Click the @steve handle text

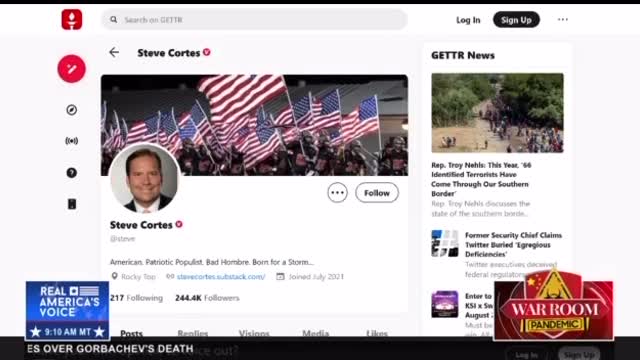pyautogui.click(x=122, y=239)
